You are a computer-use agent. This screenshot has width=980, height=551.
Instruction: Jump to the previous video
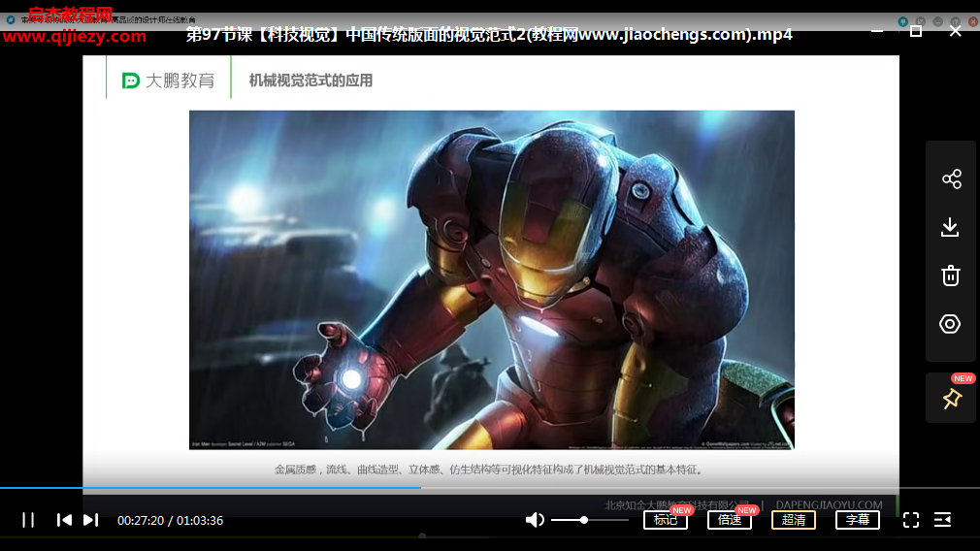click(64, 520)
